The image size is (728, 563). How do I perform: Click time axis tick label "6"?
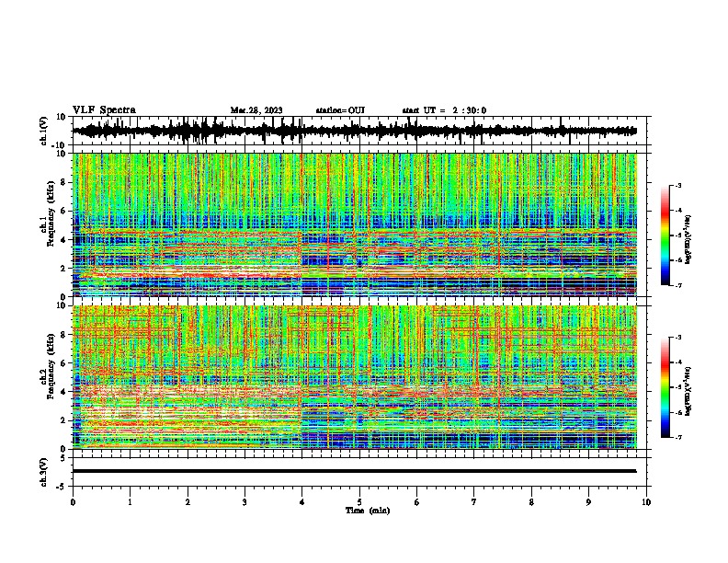tap(417, 502)
